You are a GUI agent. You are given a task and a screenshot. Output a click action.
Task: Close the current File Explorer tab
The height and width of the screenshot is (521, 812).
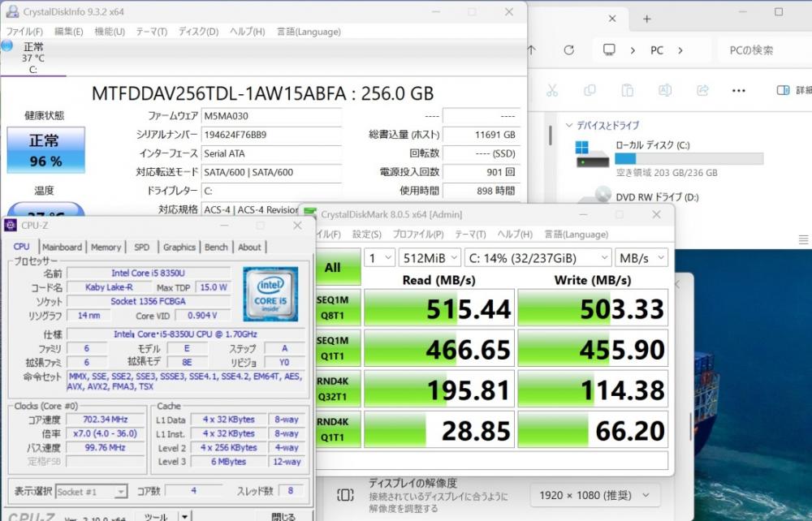pyautogui.click(x=612, y=19)
